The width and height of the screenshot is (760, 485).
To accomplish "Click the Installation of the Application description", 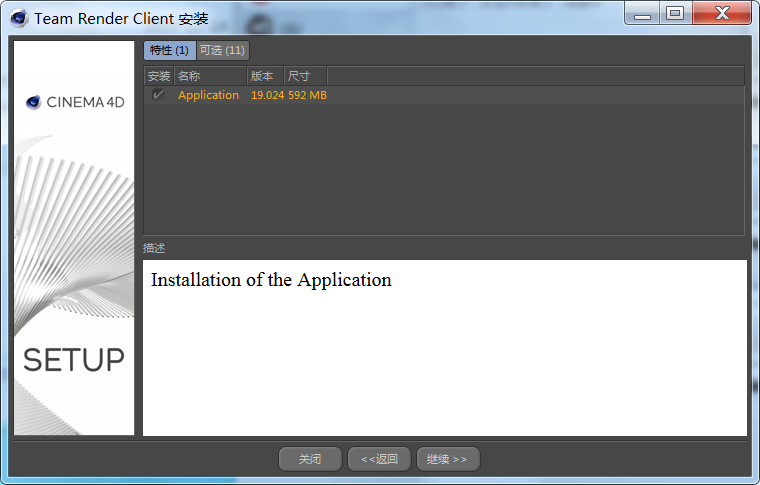I will (x=271, y=280).
